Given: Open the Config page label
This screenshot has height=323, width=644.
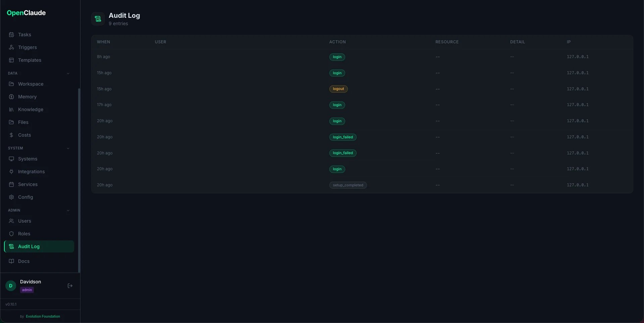Looking at the screenshot, I should click(x=25, y=197).
